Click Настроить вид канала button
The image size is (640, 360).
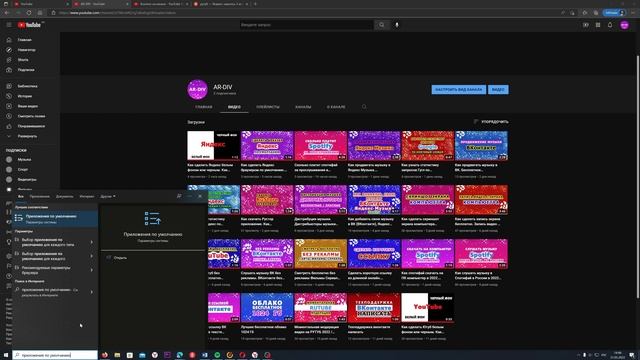pyautogui.click(x=458, y=89)
